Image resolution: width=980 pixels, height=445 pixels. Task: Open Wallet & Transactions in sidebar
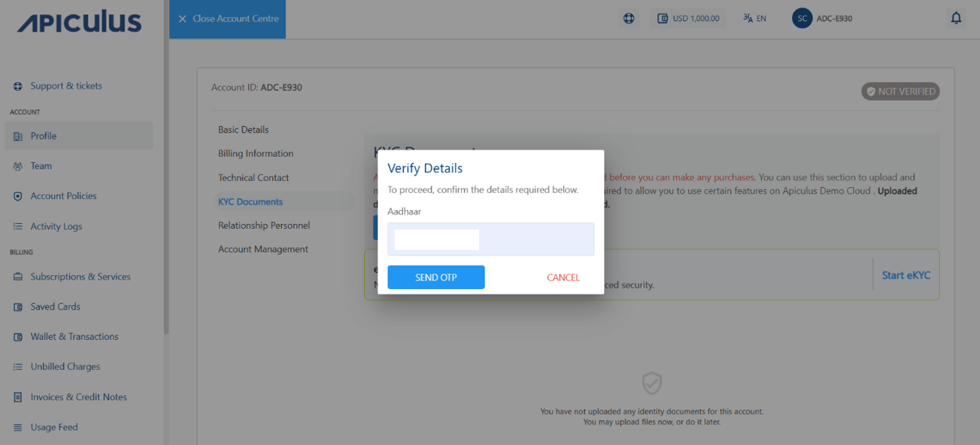click(74, 337)
